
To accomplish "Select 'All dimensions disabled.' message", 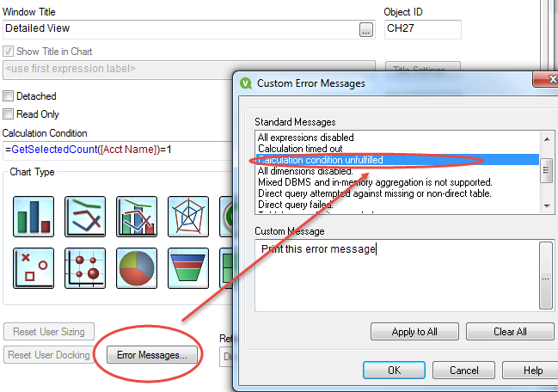I will [x=397, y=171].
